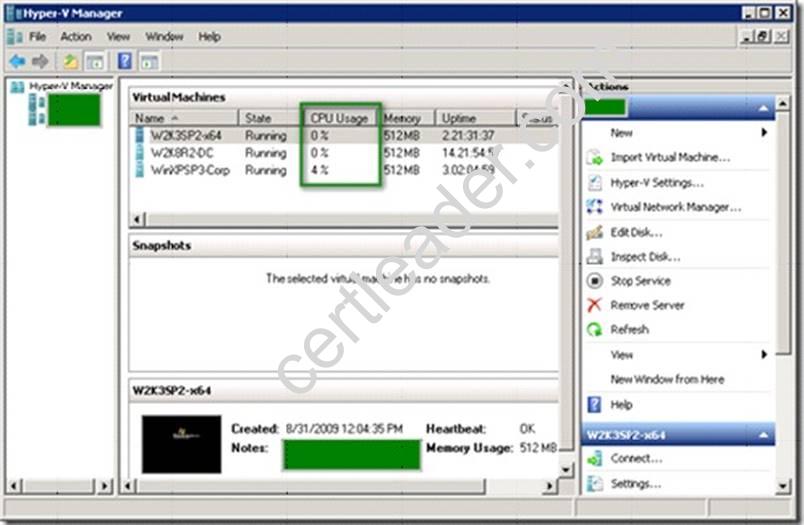804x525 pixels.
Task: Open the Window menu
Action: 164,36
